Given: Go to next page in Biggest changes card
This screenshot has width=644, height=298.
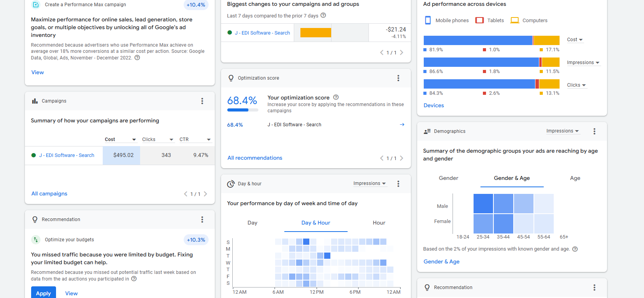Looking at the screenshot, I should (x=402, y=52).
